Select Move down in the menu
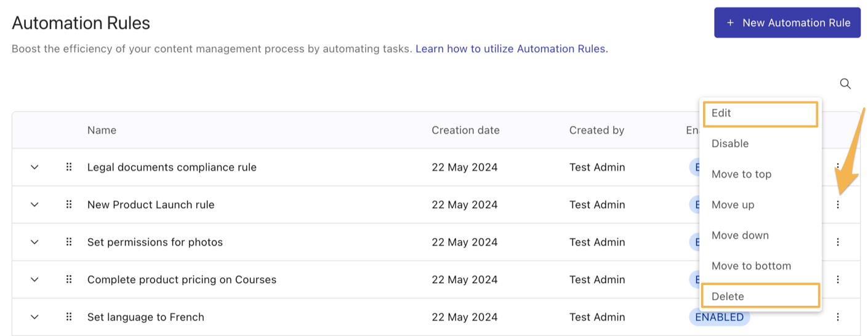Viewport: 868px width, 336px height. pos(760,236)
